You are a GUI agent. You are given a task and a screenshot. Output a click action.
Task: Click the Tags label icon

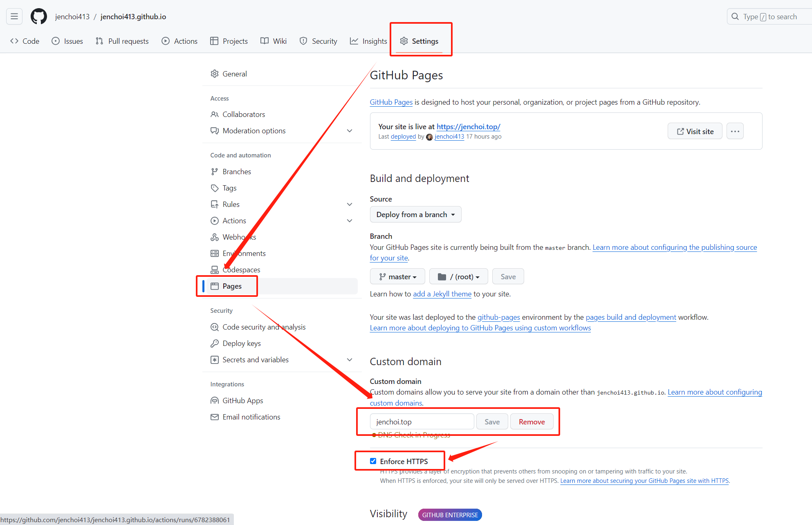(x=215, y=188)
